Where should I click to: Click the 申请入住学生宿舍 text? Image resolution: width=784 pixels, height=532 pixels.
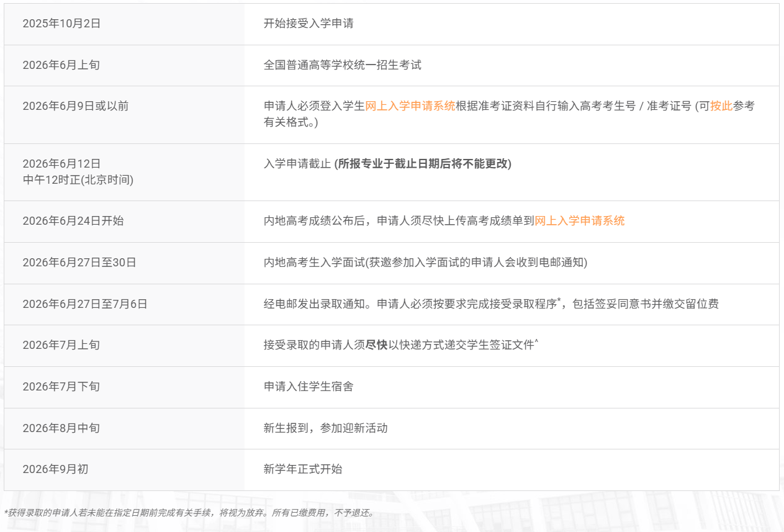point(309,386)
